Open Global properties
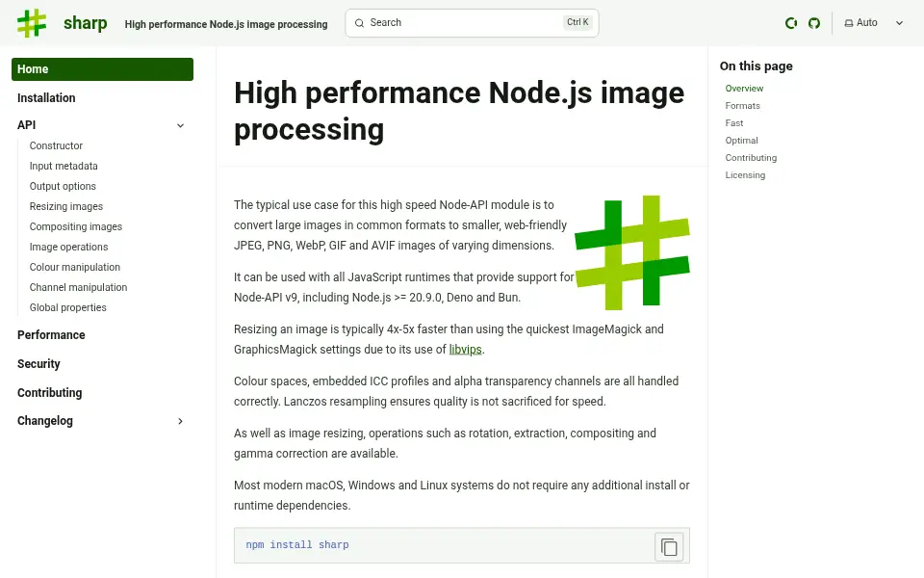 coord(67,307)
